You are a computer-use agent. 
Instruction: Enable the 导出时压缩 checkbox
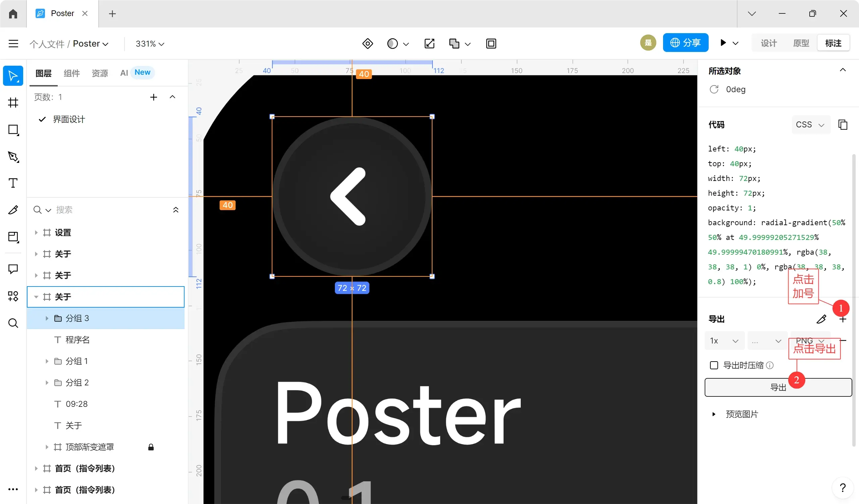click(714, 365)
